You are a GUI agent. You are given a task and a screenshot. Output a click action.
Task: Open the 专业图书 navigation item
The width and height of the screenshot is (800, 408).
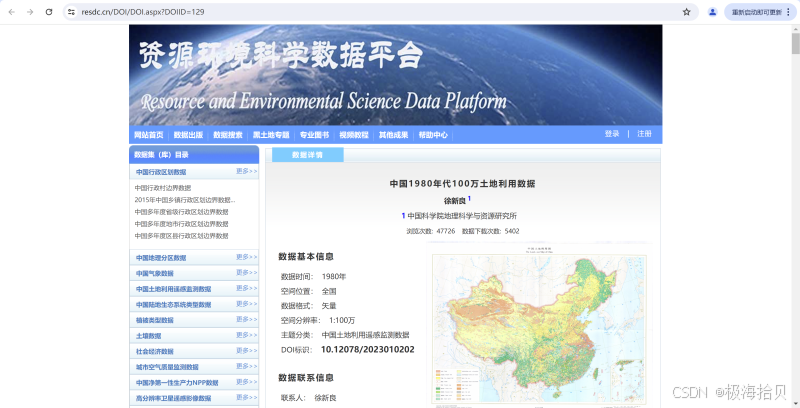(x=314, y=135)
